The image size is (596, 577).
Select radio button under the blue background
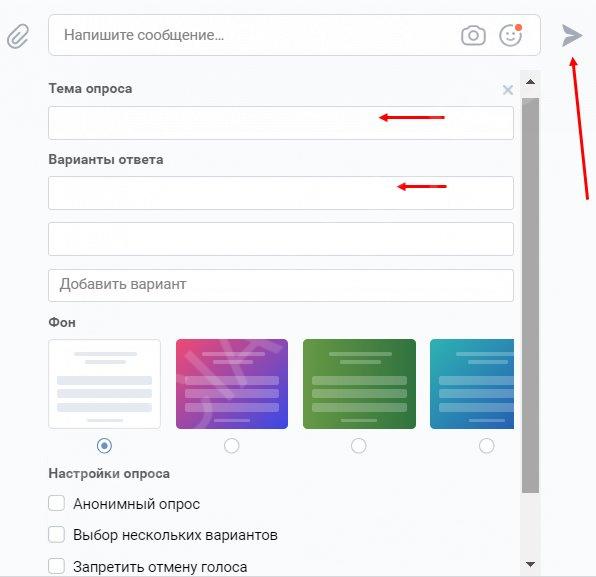(x=487, y=445)
